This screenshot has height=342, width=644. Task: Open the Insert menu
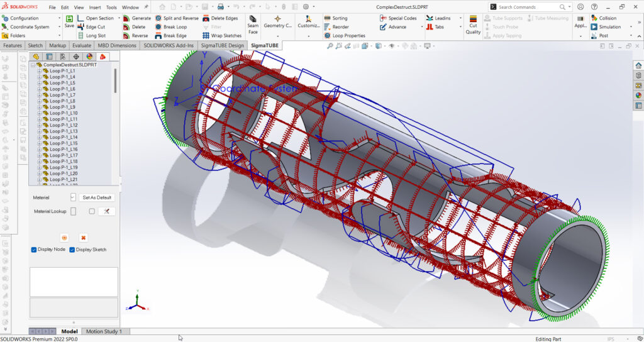(95, 8)
